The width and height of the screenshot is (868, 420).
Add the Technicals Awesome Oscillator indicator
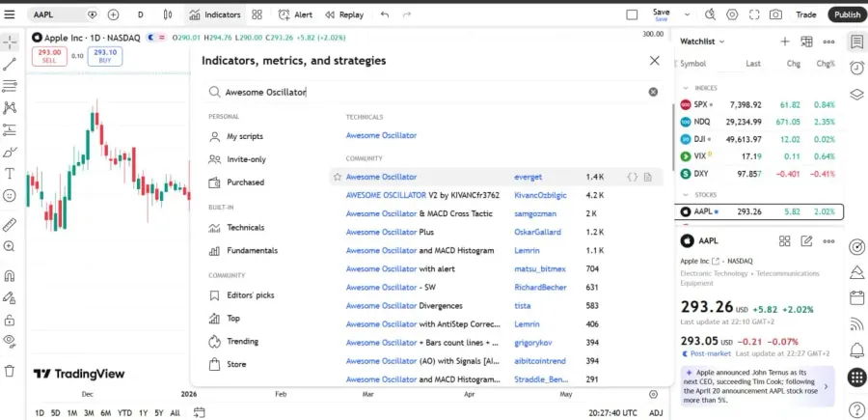(381, 135)
